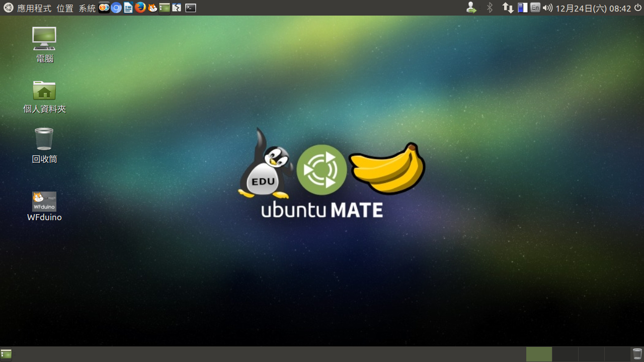Click the En input method indicator
The image size is (644, 362).
pos(535,8)
